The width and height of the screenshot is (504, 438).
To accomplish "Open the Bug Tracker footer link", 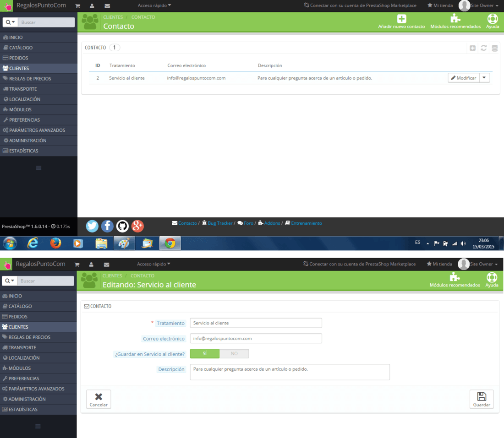I will (x=217, y=223).
